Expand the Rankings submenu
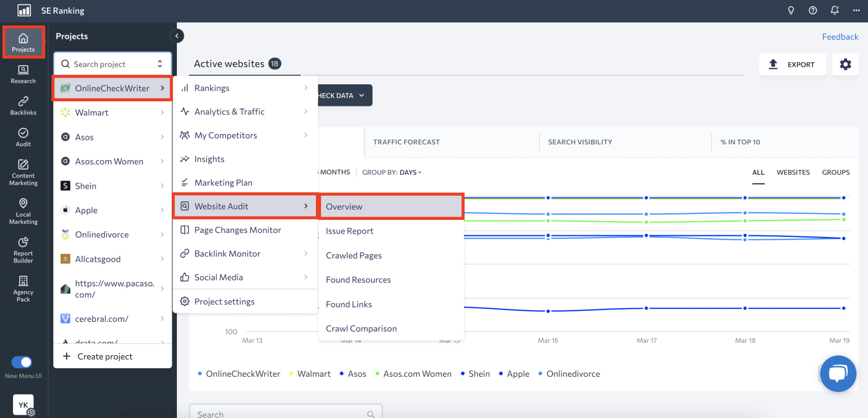This screenshot has width=868, height=418. click(245, 88)
